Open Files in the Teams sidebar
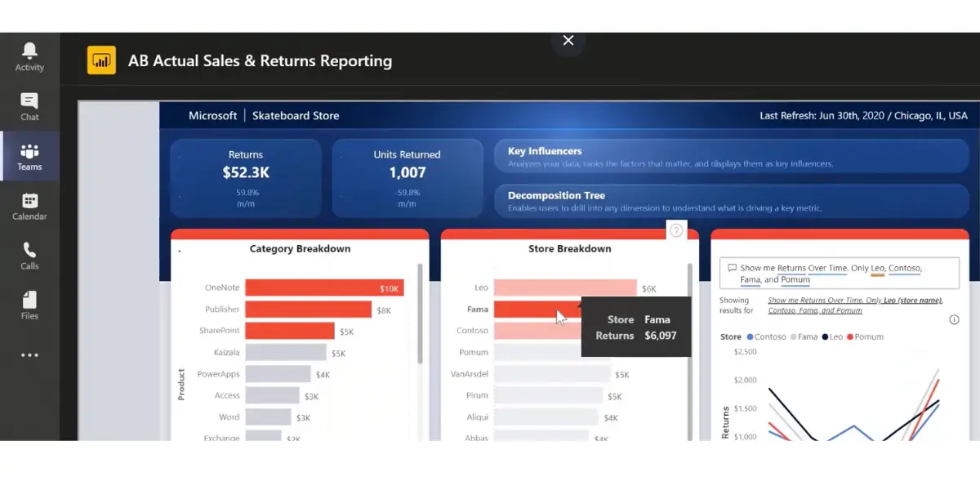 [x=29, y=305]
